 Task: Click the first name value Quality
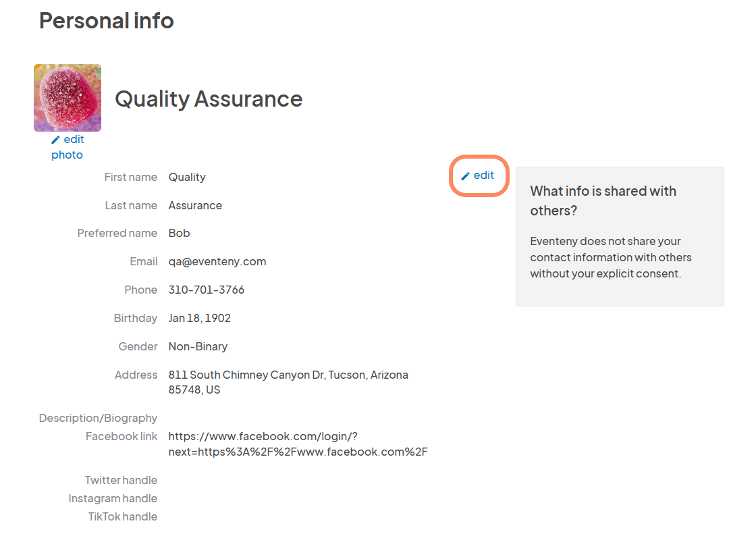(187, 177)
